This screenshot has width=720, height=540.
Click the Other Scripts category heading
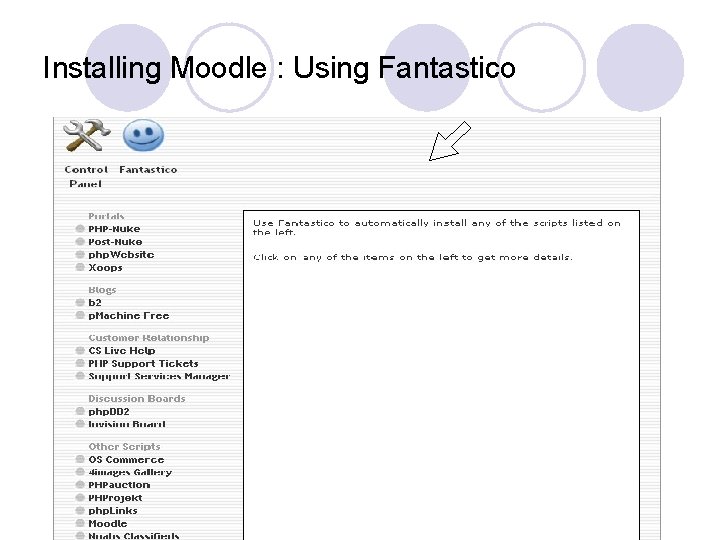(124, 446)
